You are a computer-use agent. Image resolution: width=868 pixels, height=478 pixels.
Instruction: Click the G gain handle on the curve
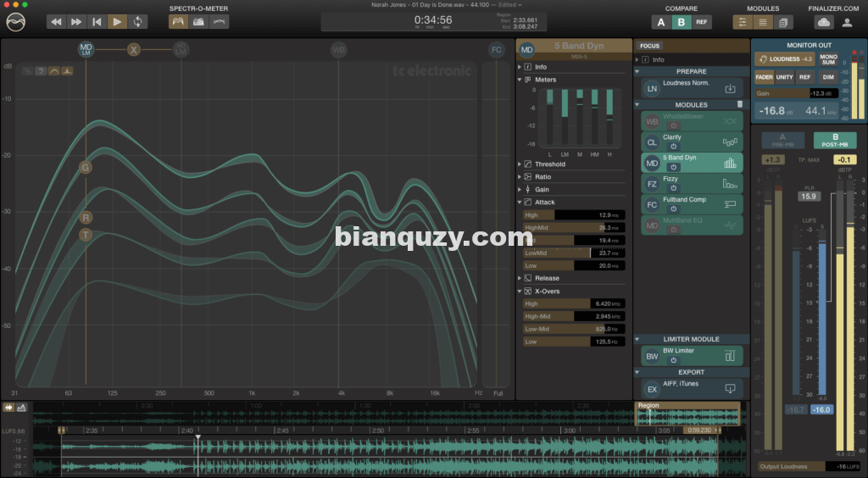[86, 168]
